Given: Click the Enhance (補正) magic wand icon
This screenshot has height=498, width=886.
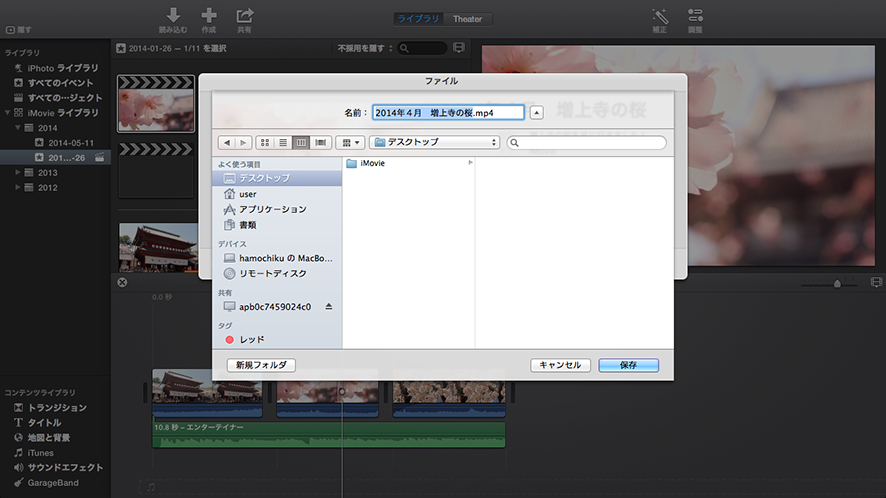Looking at the screenshot, I should pos(660,15).
